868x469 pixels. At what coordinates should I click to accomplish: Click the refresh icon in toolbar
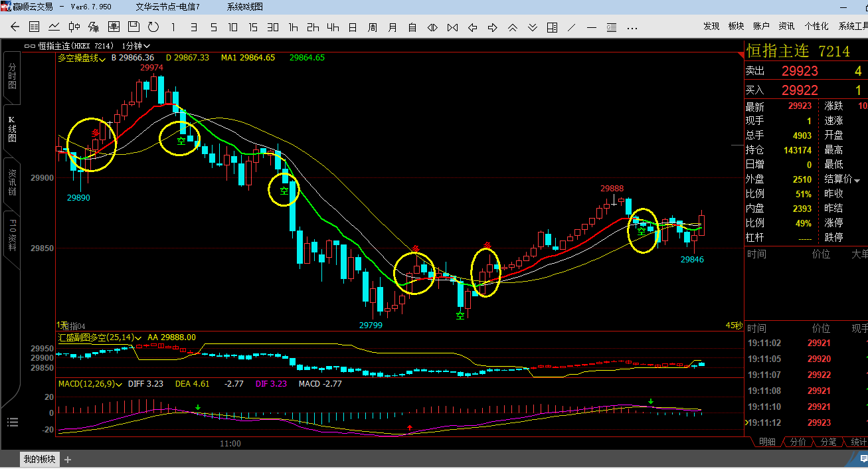(x=153, y=27)
